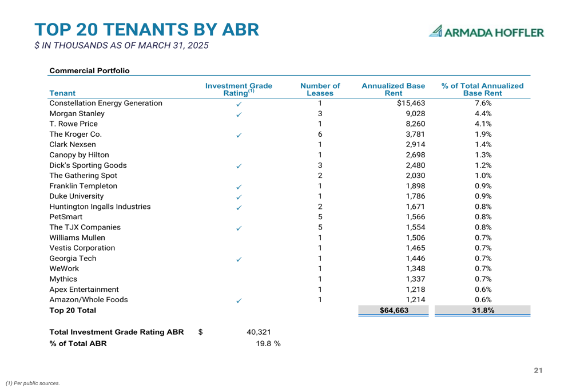The image size is (572, 392).
Task: Select the tenant name 'Duke University'
Action: click(x=77, y=196)
